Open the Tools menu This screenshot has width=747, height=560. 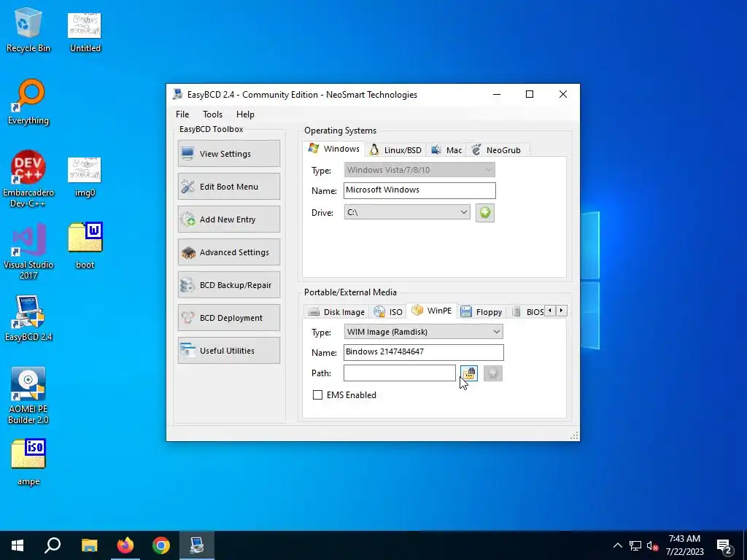[212, 114]
